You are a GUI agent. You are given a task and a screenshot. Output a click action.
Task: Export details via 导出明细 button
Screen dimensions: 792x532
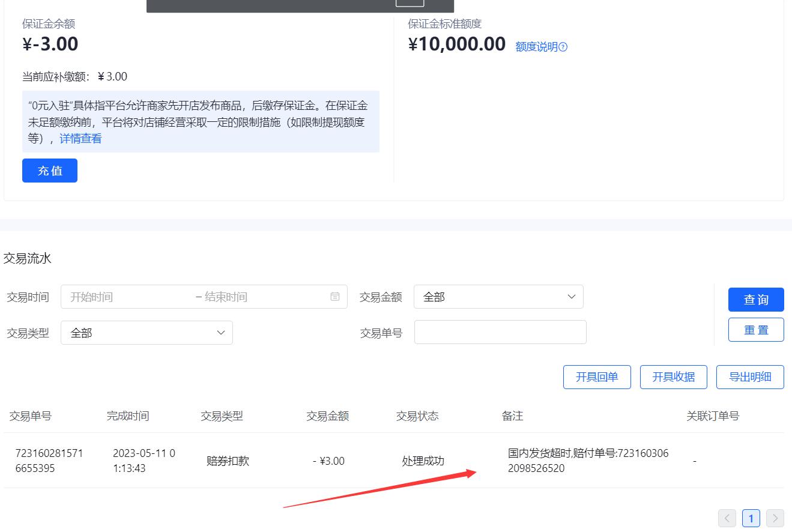click(749, 376)
